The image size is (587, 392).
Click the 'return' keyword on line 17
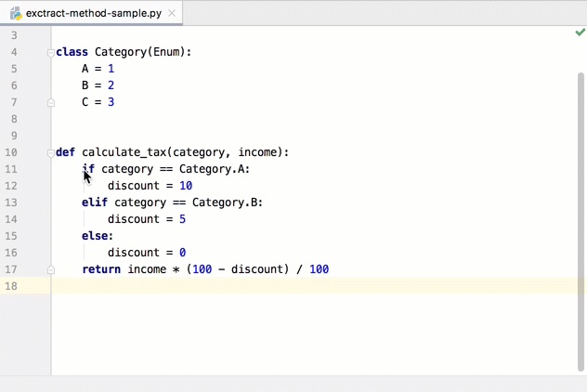point(101,269)
